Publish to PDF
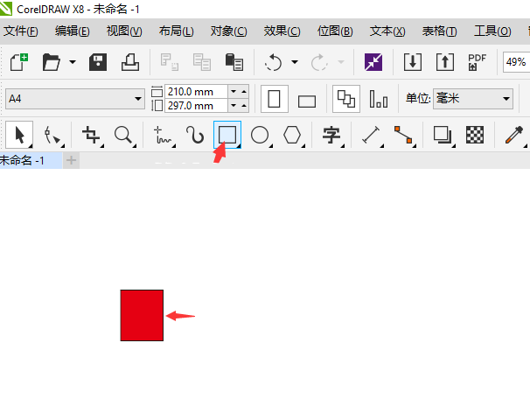The image size is (530, 420). coord(477,62)
